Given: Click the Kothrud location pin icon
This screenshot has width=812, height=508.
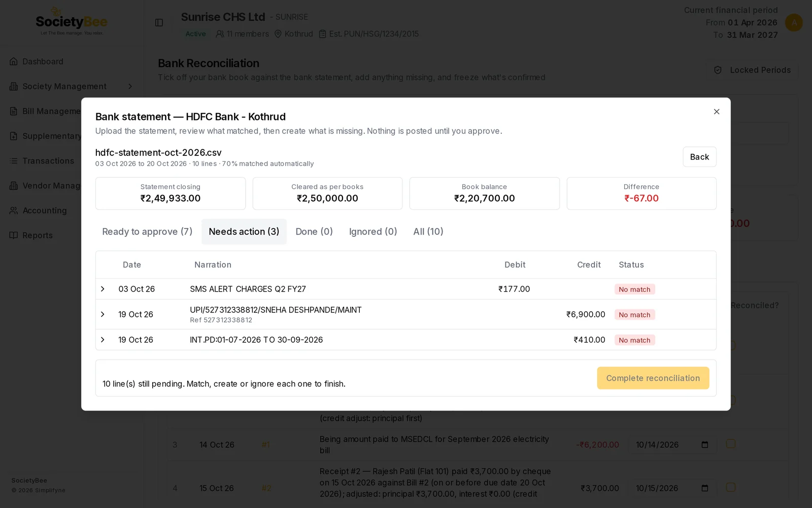Looking at the screenshot, I should 278,34.
